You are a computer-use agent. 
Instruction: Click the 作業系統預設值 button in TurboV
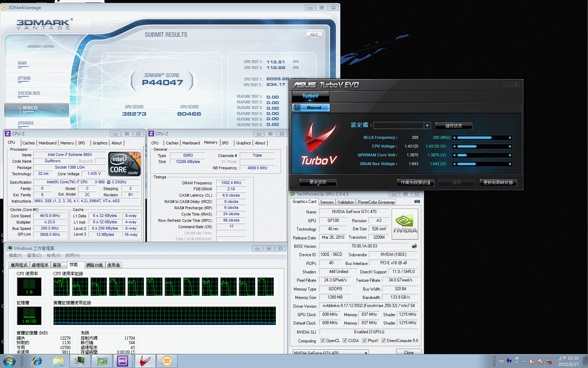click(415, 183)
